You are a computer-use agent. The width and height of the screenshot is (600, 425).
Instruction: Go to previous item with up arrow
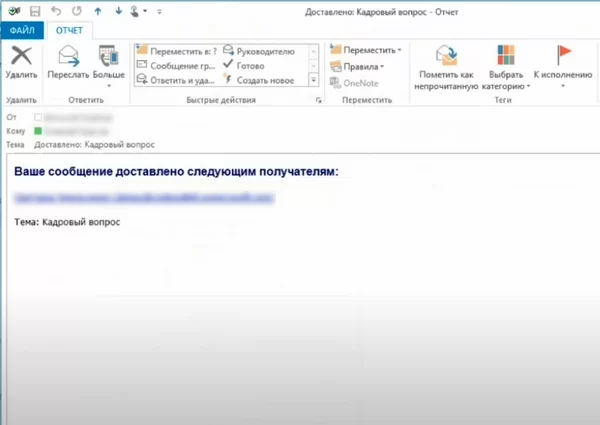pyautogui.click(x=97, y=11)
